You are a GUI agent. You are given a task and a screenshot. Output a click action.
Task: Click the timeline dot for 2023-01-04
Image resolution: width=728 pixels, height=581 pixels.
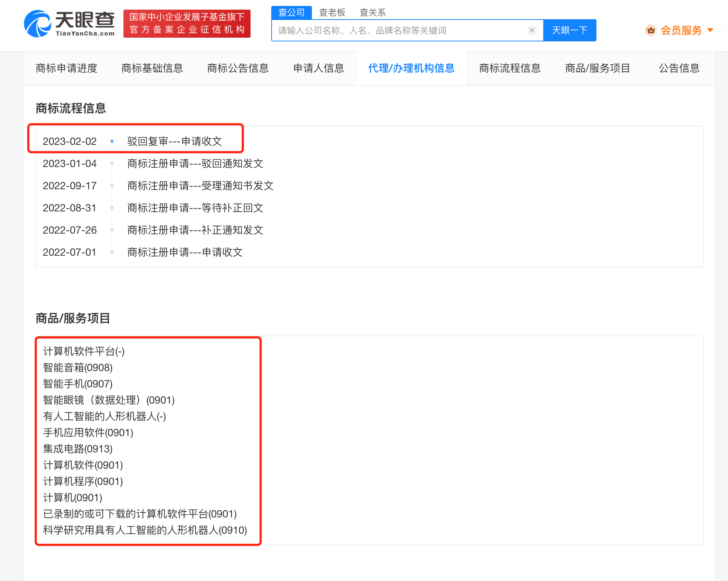(x=112, y=163)
